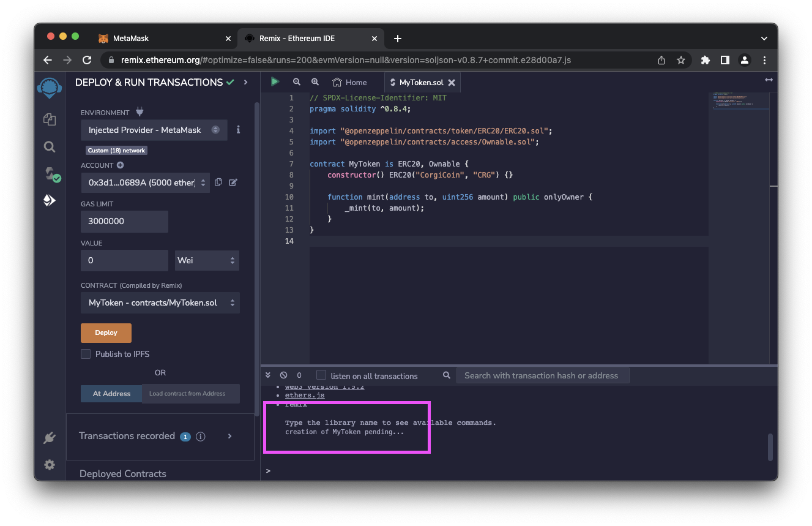The image size is (812, 526).
Task: Expand Transactions recorded section chevron
Action: (x=230, y=436)
